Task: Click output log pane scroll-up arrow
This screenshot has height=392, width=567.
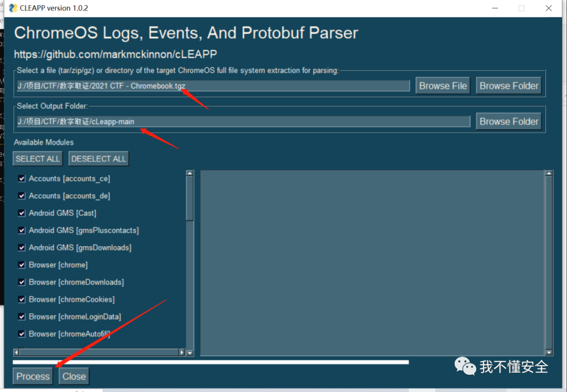Action: point(549,173)
